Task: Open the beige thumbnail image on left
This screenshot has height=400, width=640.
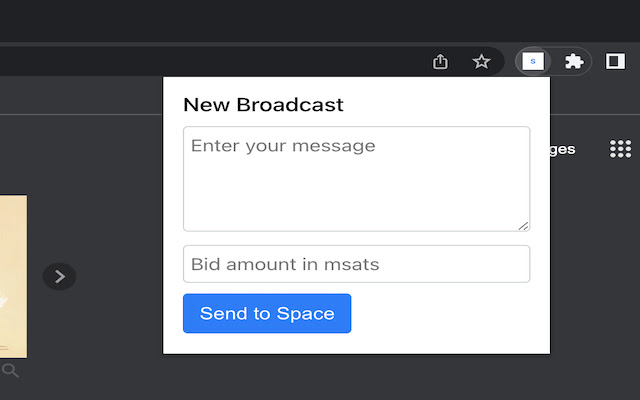Action: (13, 275)
